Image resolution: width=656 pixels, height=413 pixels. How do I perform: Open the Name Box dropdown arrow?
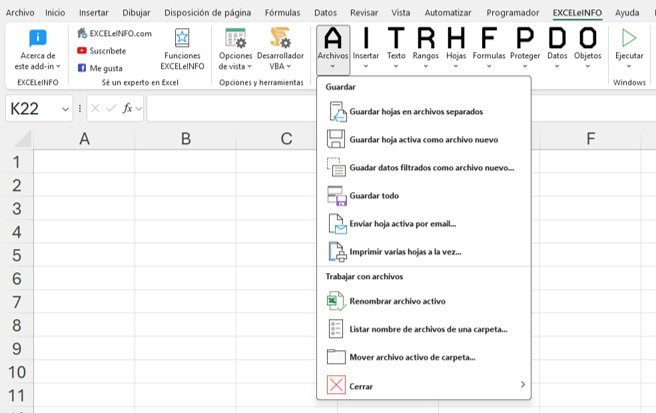65,109
